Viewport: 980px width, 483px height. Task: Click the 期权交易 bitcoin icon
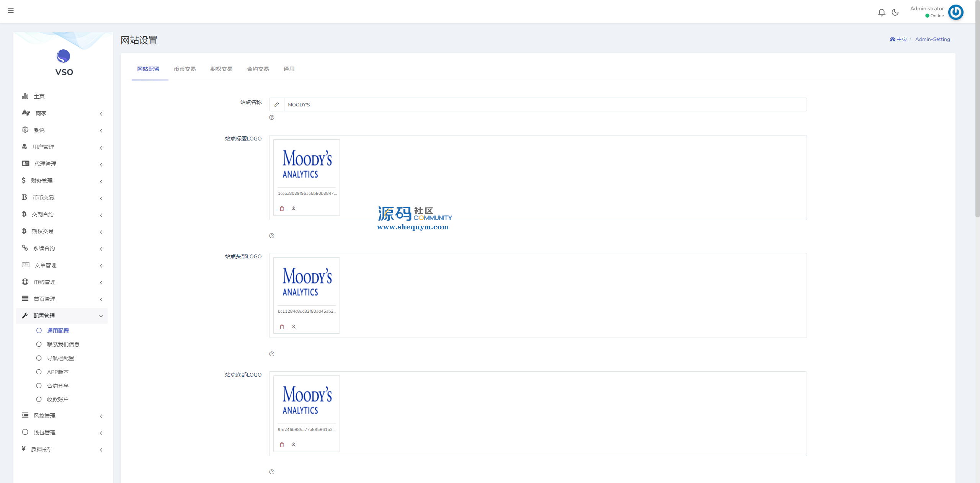click(24, 231)
